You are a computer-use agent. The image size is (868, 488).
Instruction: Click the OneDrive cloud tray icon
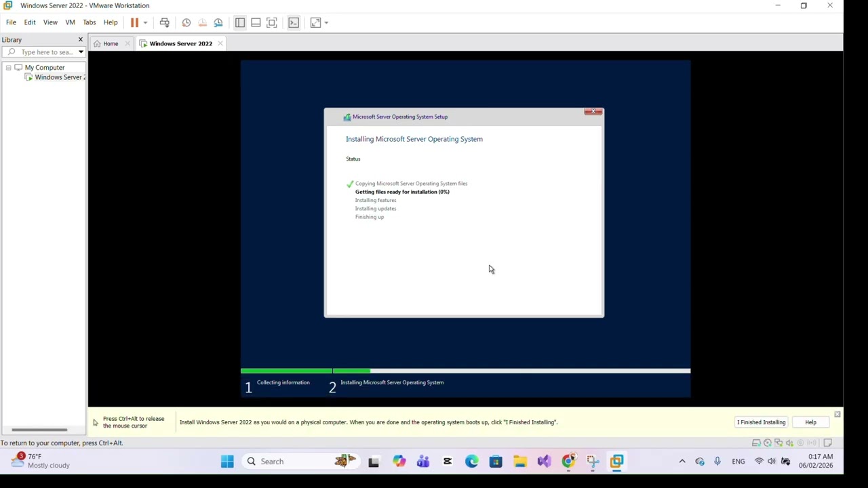[700, 462]
